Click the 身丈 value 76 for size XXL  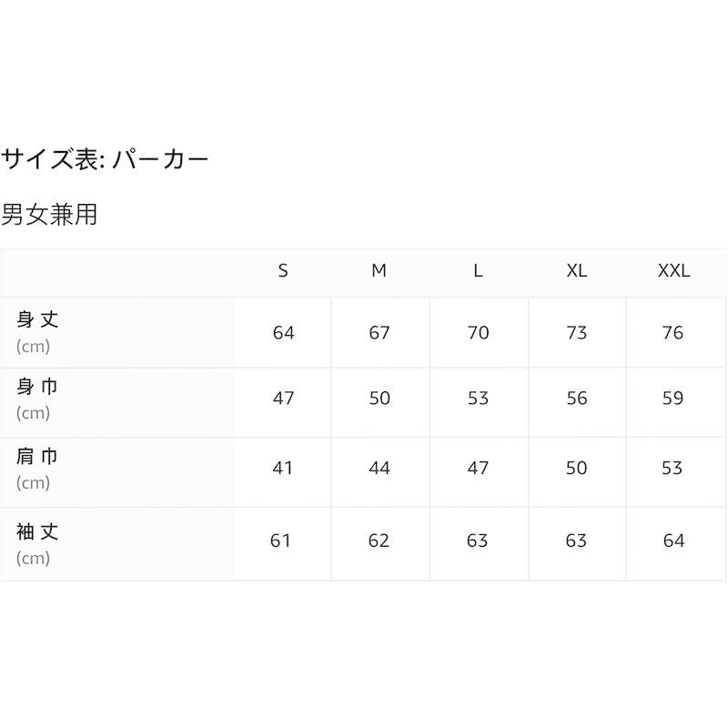click(x=673, y=332)
